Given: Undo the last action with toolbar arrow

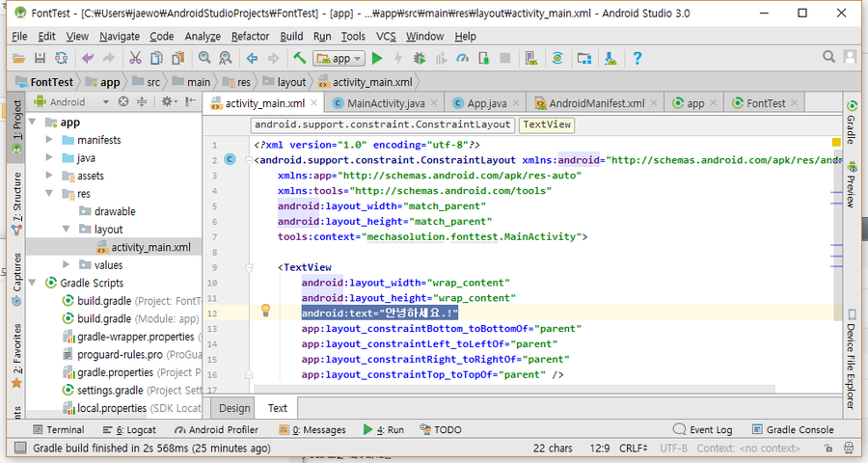Looking at the screenshot, I should 88,58.
